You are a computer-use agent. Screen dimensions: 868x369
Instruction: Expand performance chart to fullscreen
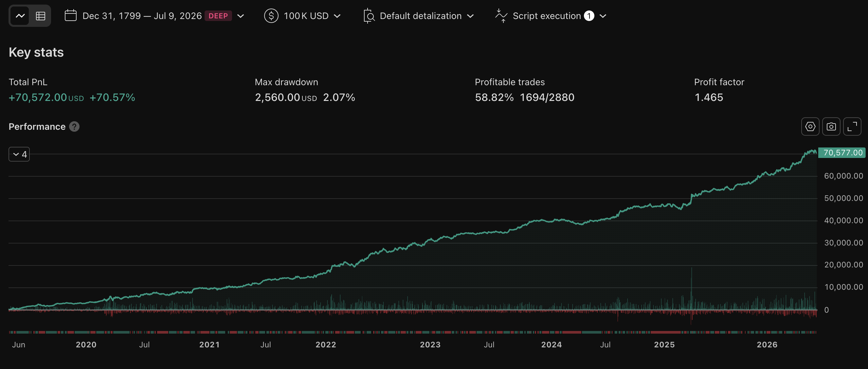click(852, 126)
